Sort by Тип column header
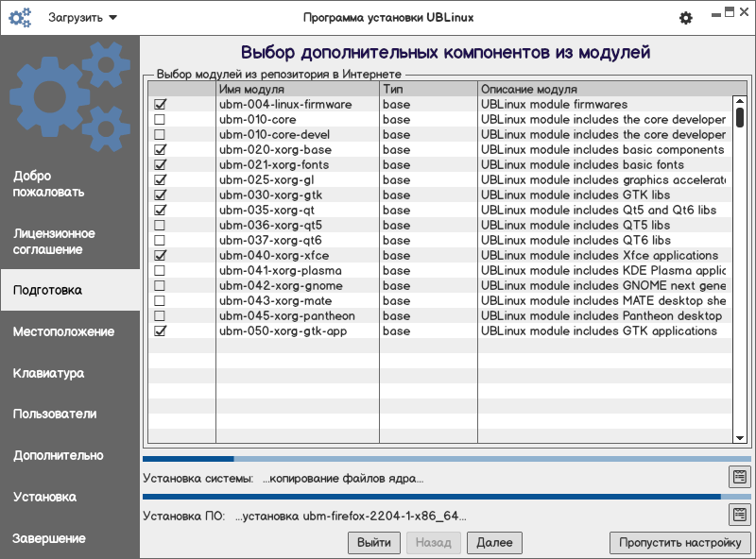 click(x=427, y=89)
